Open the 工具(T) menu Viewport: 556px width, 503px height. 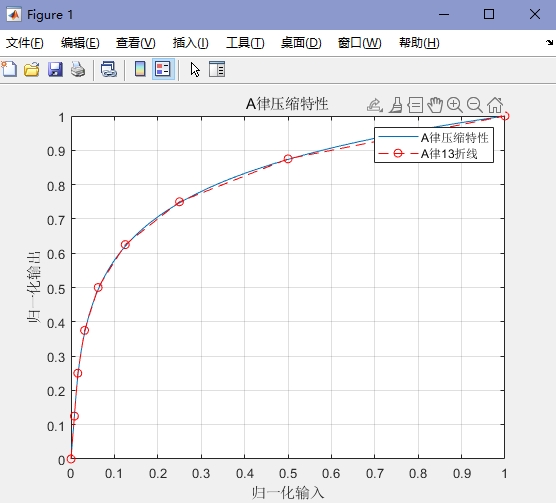[245, 43]
